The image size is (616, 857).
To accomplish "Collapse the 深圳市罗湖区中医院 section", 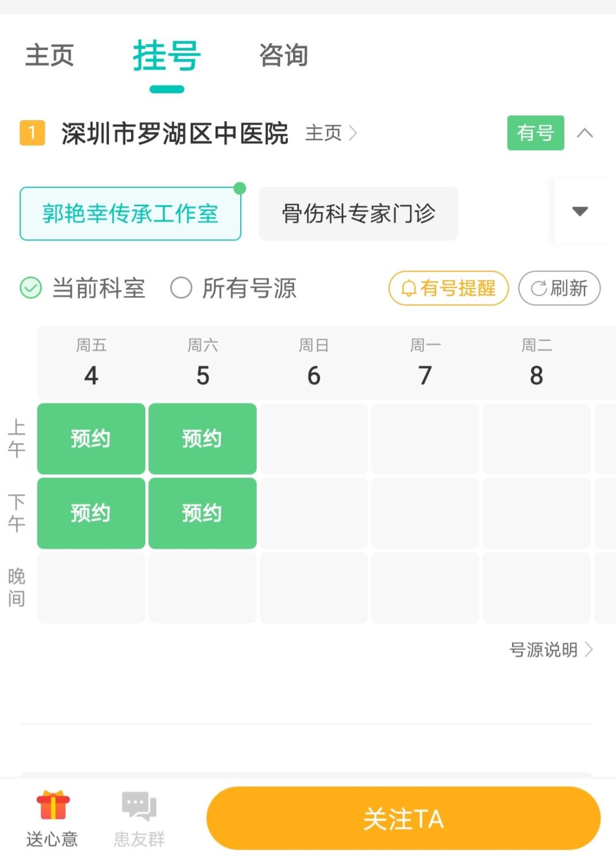I will click(x=584, y=133).
